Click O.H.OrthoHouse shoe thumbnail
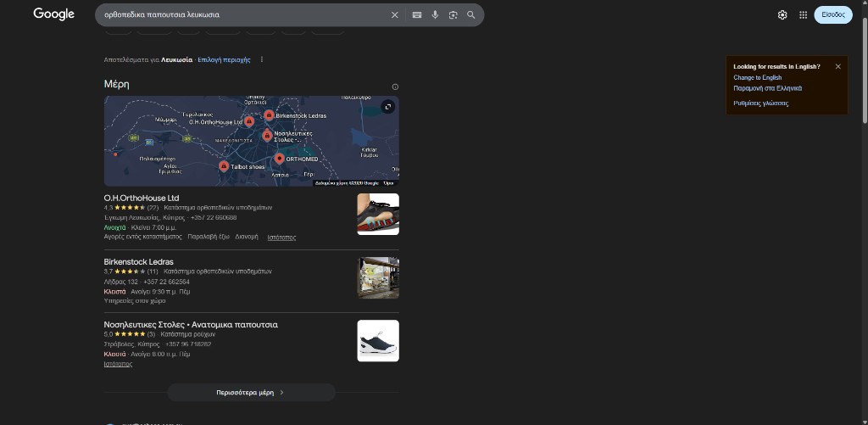 (x=378, y=214)
